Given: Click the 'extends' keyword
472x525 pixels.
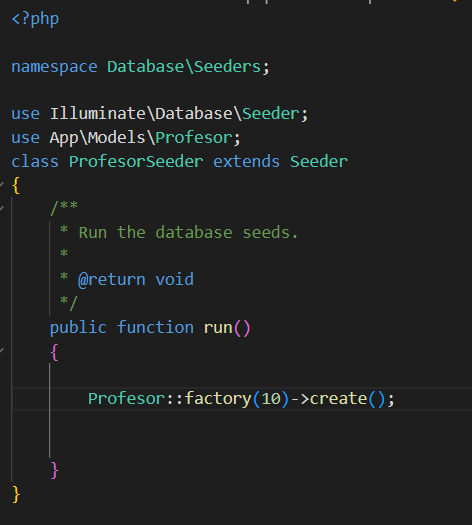Looking at the screenshot, I should [246, 162].
